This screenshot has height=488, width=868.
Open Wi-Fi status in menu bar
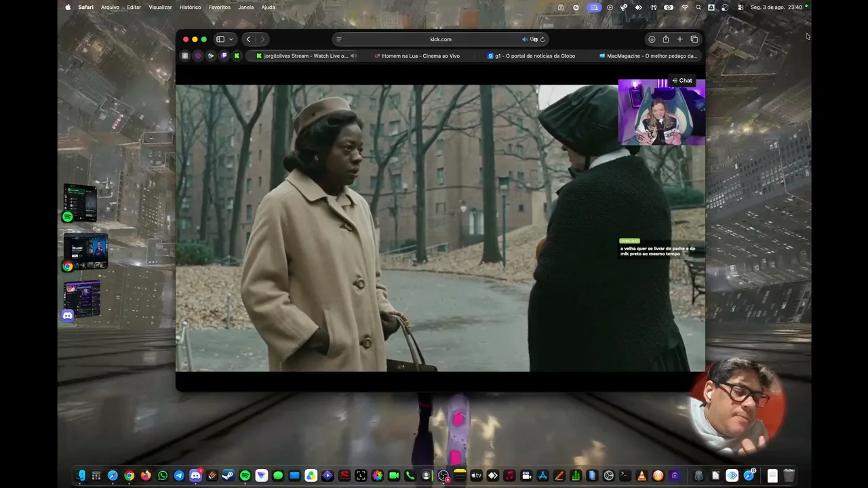click(x=685, y=7)
